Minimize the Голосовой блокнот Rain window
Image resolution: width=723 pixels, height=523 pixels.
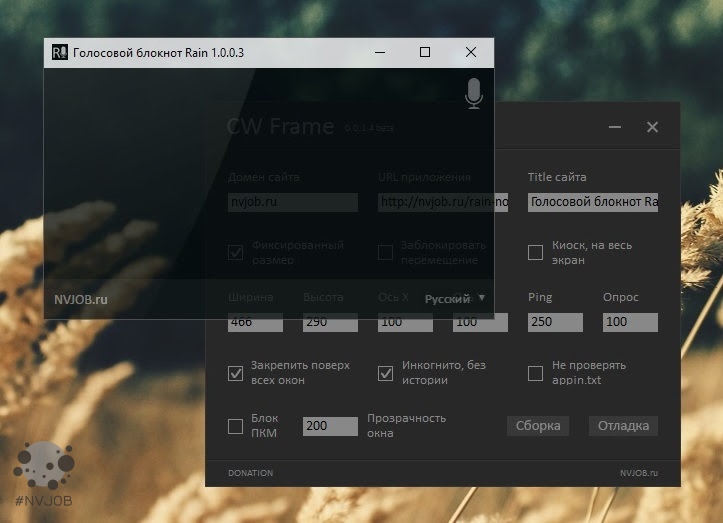pyautogui.click(x=380, y=53)
